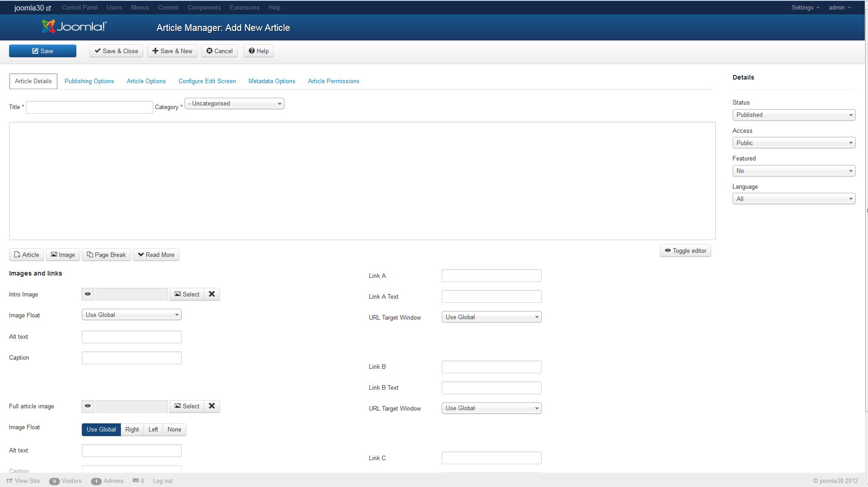Image resolution: width=868 pixels, height=487 pixels.
Task: Click Link A Text input field
Action: click(x=492, y=296)
